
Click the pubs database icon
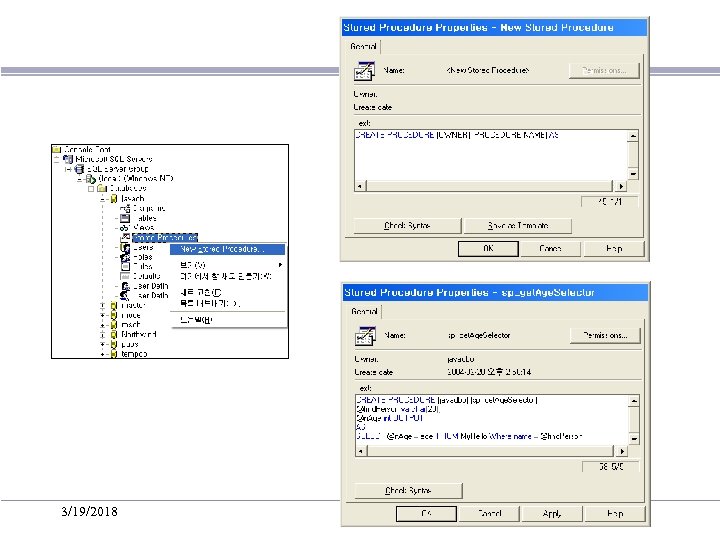click(x=114, y=344)
